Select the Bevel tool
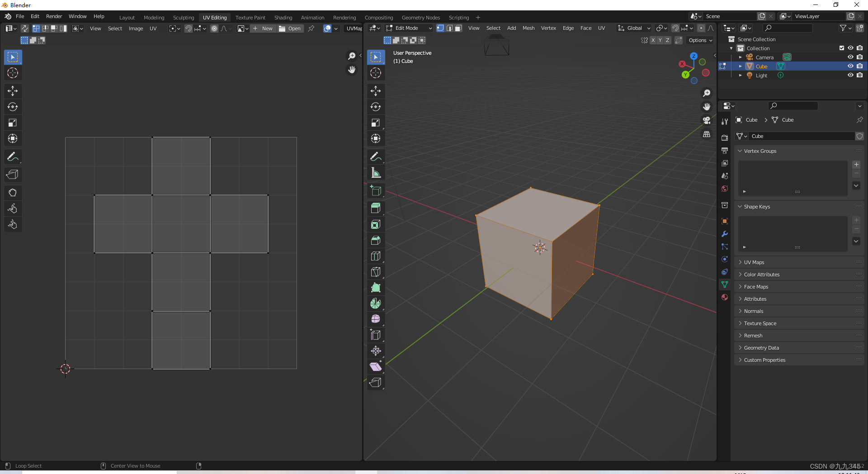The width and height of the screenshot is (868, 474). pyautogui.click(x=375, y=240)
